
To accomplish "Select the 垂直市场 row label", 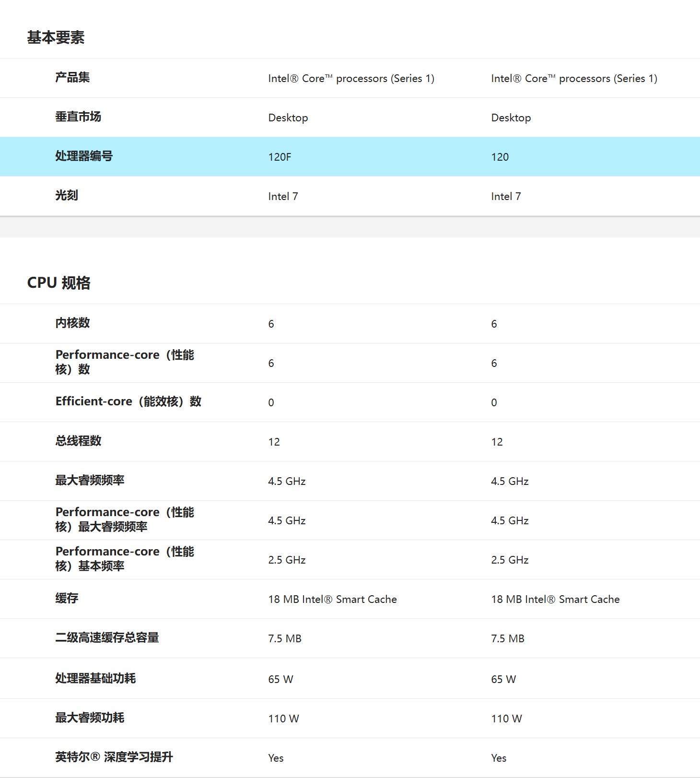I will tap(78, 117).
